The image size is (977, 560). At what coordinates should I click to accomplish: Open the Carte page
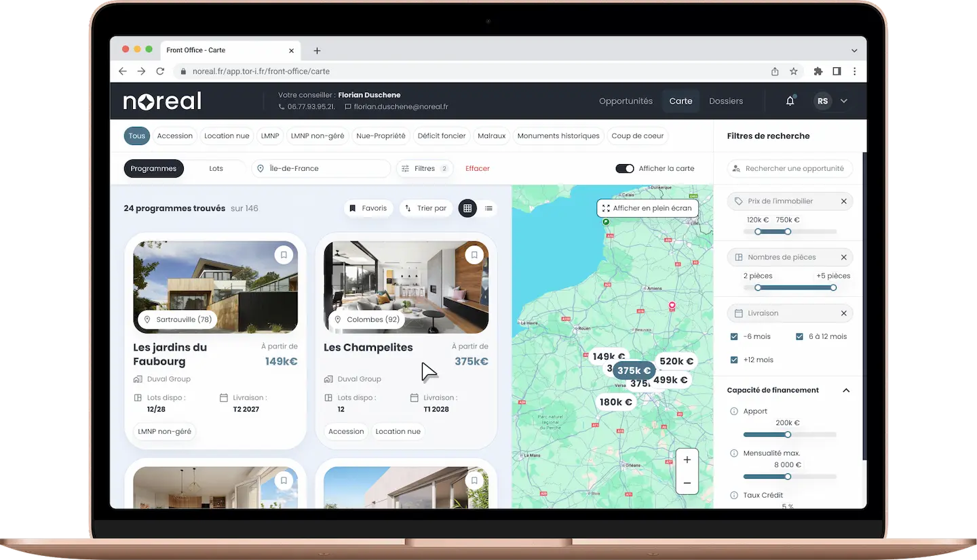681,101
